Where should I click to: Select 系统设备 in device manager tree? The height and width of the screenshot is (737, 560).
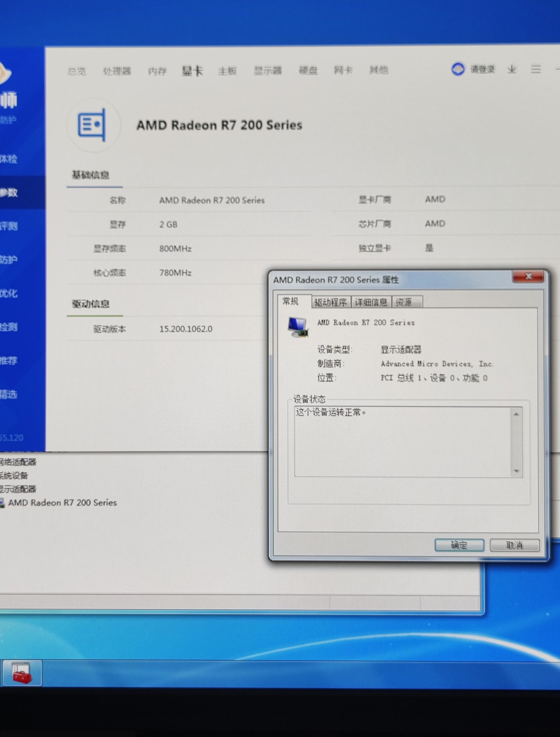tap(14, 476)
